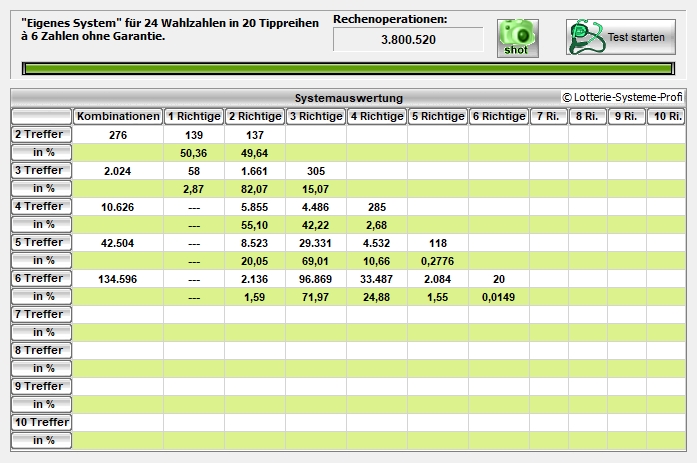Click the 5 Treffer row header
Image resolution: width=697 pixels, height=463 pixels.
41,242
